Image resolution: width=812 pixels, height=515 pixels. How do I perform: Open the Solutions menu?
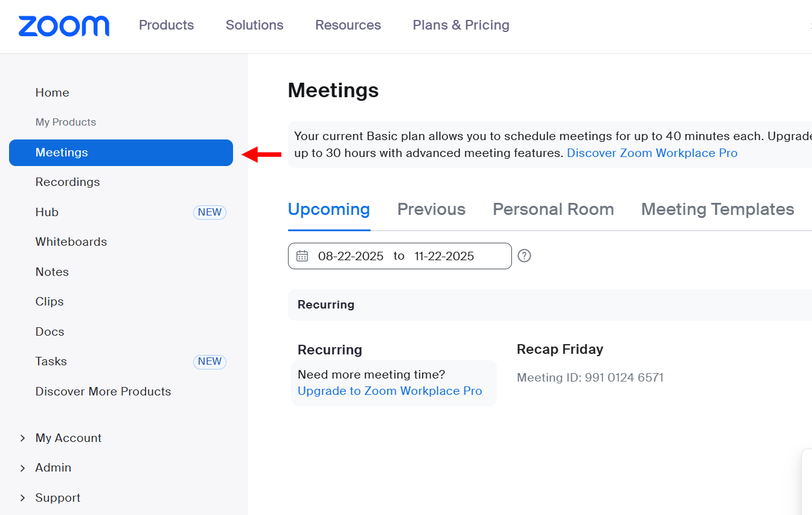pos(254,25)
